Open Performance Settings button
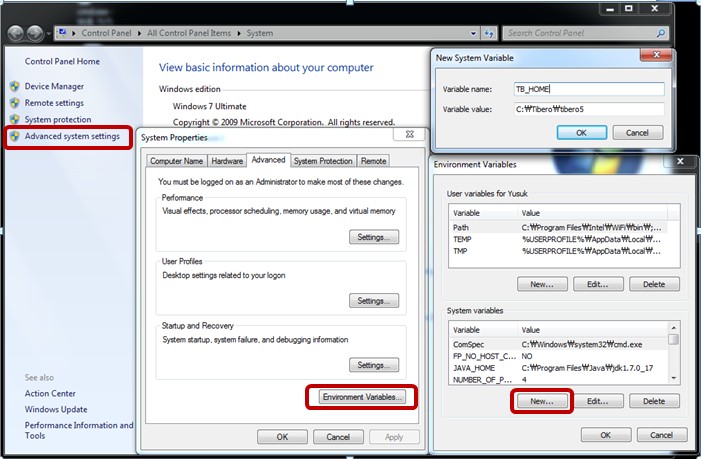 coord(373,237)
